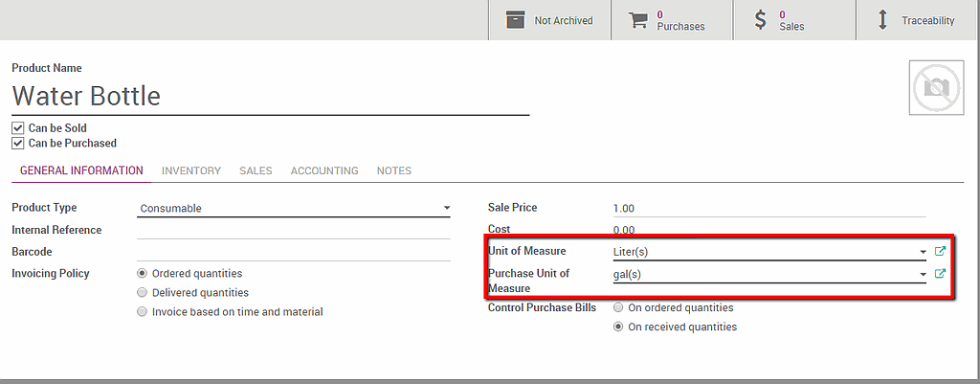Image resolution: width=980 pixels, height=384 pixels.
Task: Click into the Internal Reference field
Action: pyautogui.click(x=293, y=230)
